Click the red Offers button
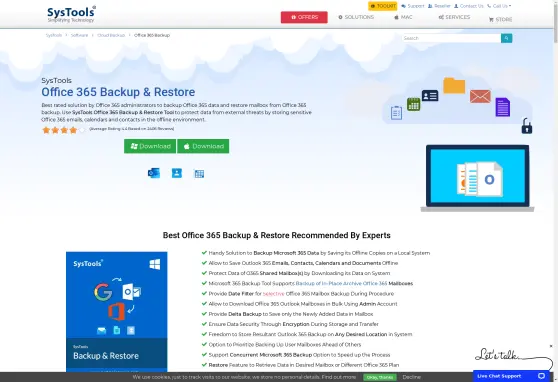Screen dimensions: 558x382 coord(304,17)
